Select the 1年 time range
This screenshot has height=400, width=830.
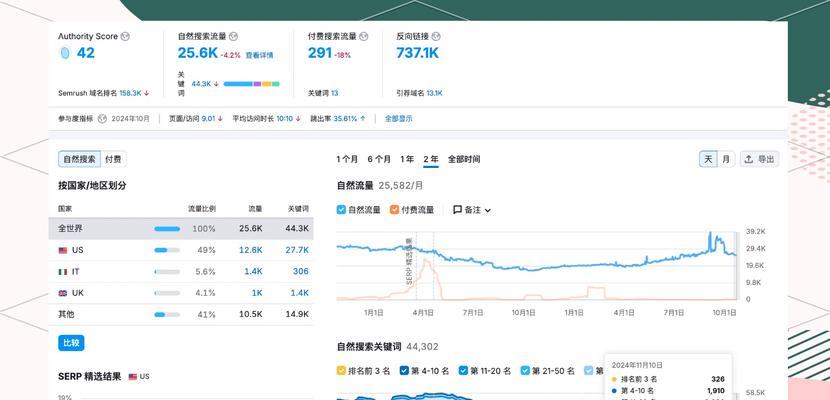coord(407,159)
